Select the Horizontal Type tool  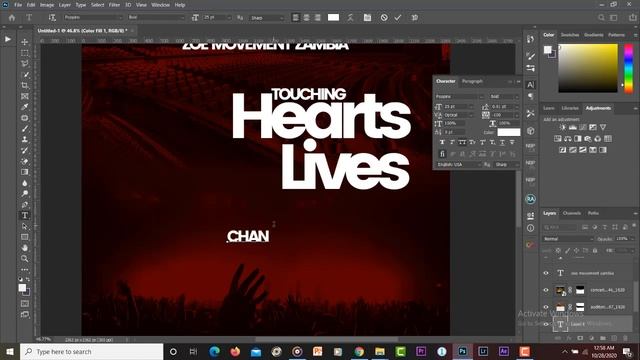point(25,216)
